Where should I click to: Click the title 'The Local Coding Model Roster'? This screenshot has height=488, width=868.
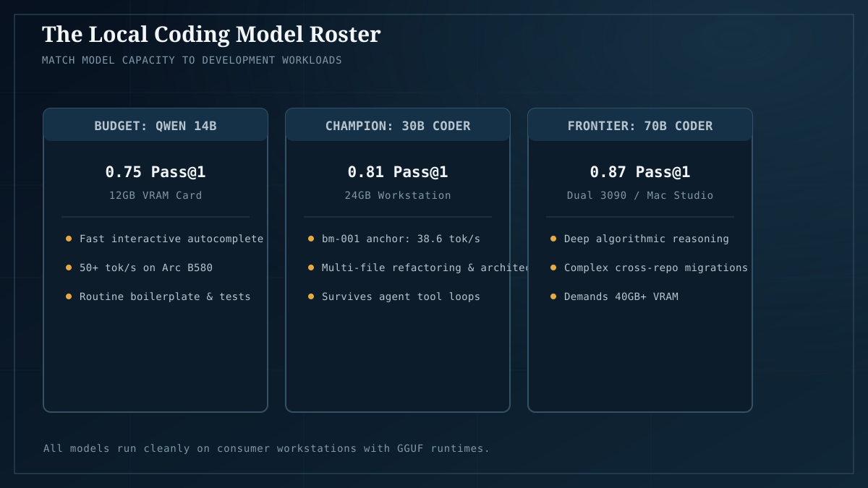click(211, 34)
